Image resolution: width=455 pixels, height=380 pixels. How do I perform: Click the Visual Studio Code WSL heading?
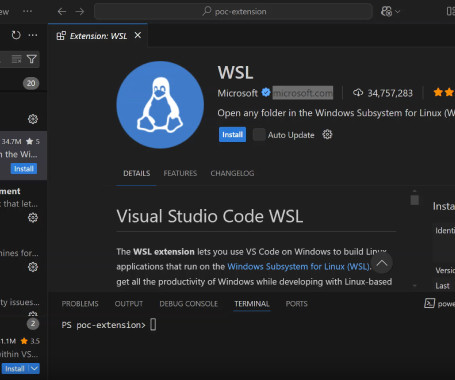(x=210, y=216)
